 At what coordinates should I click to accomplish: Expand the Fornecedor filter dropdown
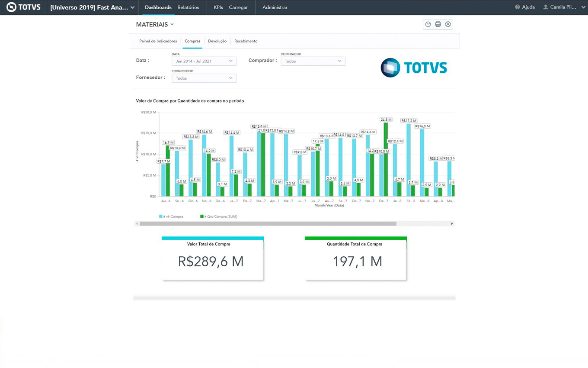click(x=204, y=78)
